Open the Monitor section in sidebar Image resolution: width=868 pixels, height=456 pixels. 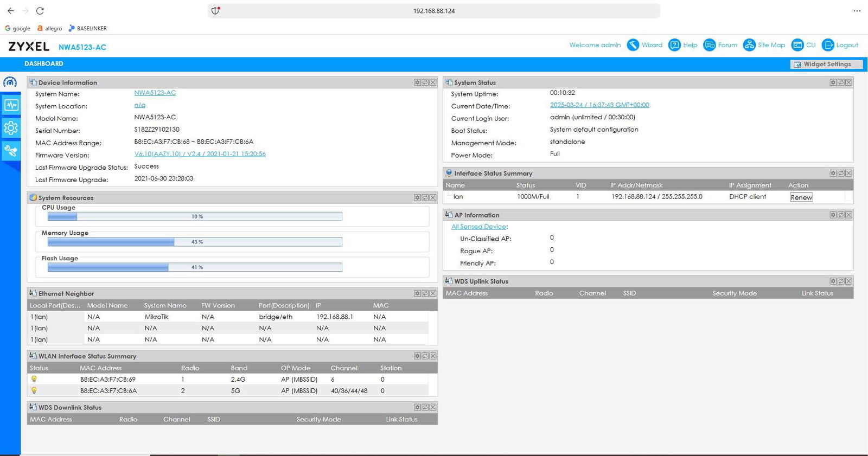pos(11,105)
